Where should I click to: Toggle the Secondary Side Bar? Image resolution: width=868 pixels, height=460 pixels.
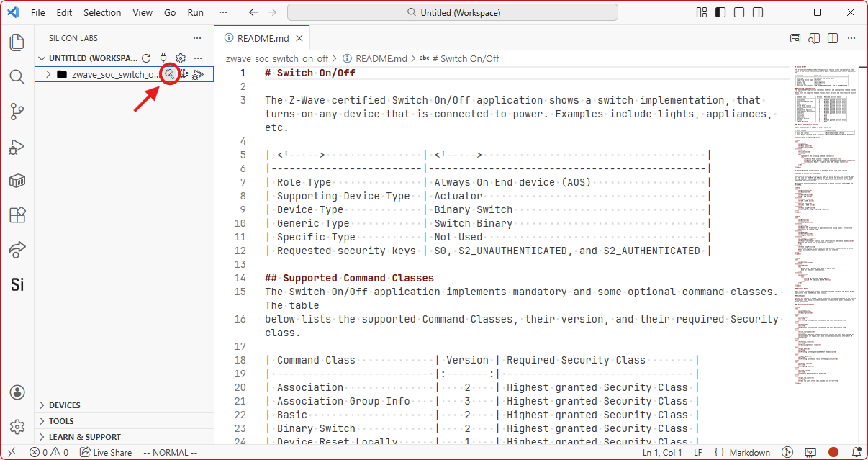[757, 12]
